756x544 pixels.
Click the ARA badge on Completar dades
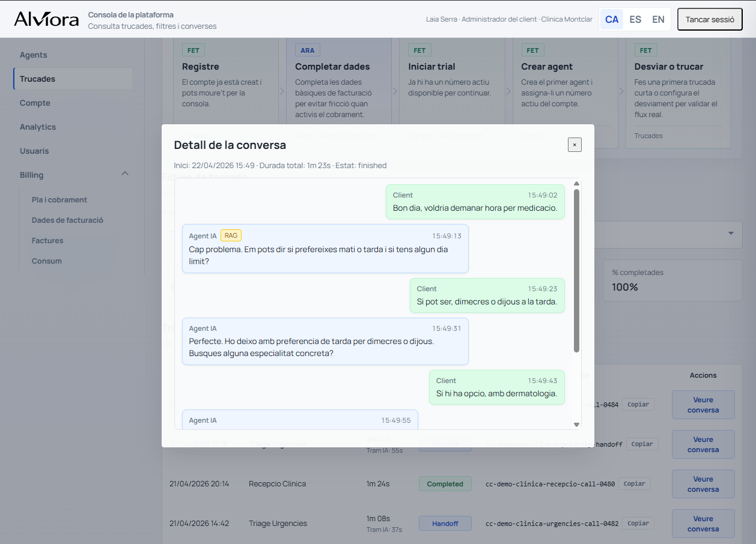pyautogui.click(x=308, y=50)
